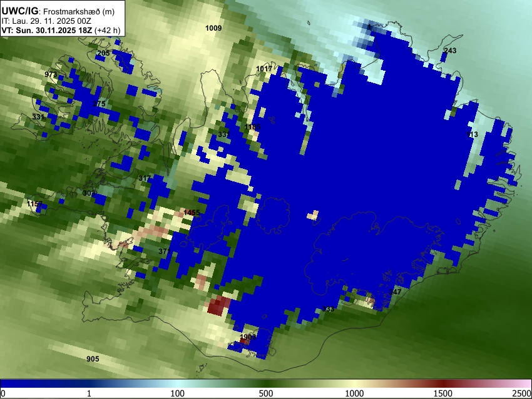Click the 1455 value label
Viewport: 532px width, 399px height.
coord(192,213)
